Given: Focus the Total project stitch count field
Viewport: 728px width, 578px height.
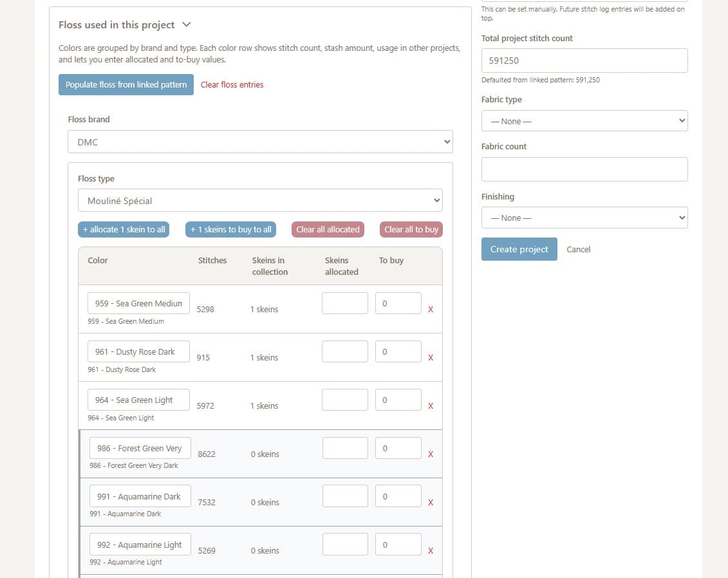Looking at the screenshot, I should [x=584, y=61].
